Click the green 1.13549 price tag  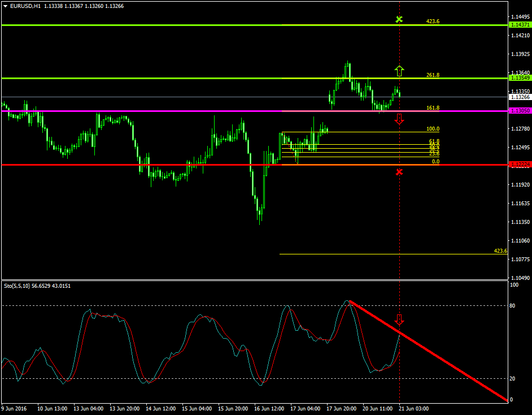point(520,78)
